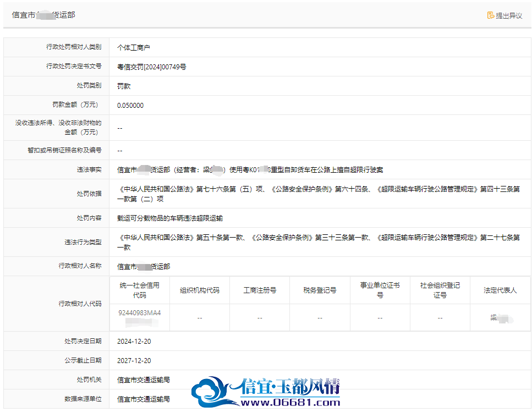Click the 处罚机关 value 信宜市交通运输局
The image size is (532, 412).
144,380
